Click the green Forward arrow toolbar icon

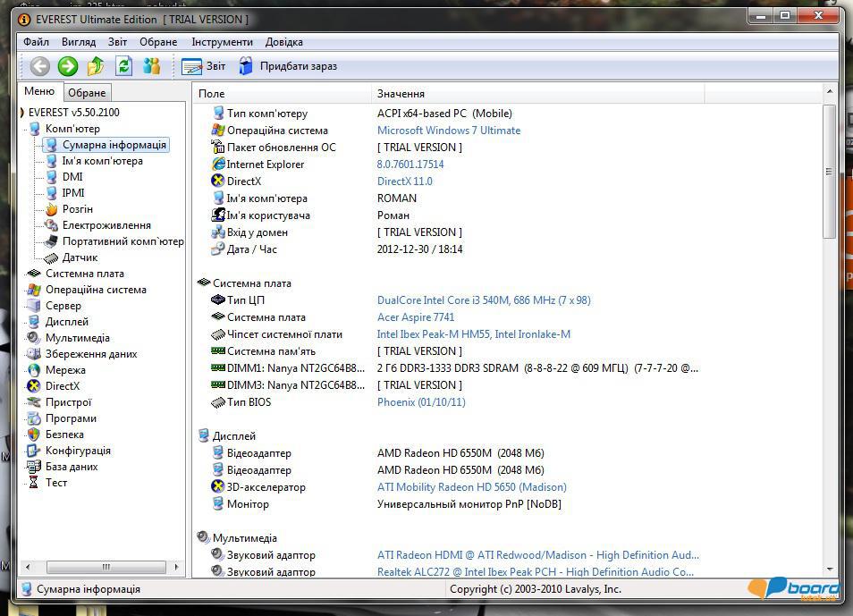[68, 66]
